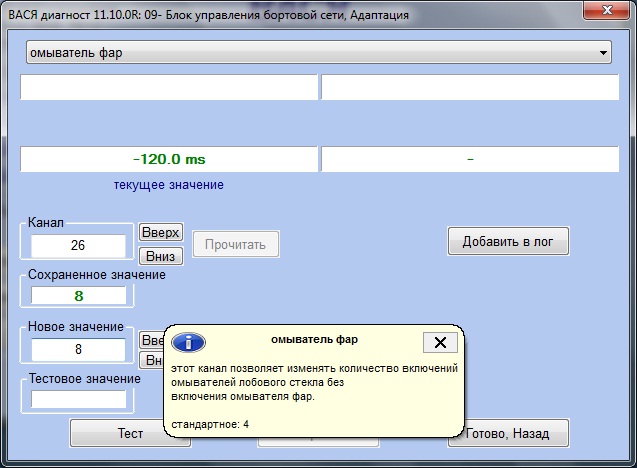Click the стандартное: 4 text in tooltip
The height and width of the screenshot is (468, 637).
pyautogui.click(x=210, y=425)
